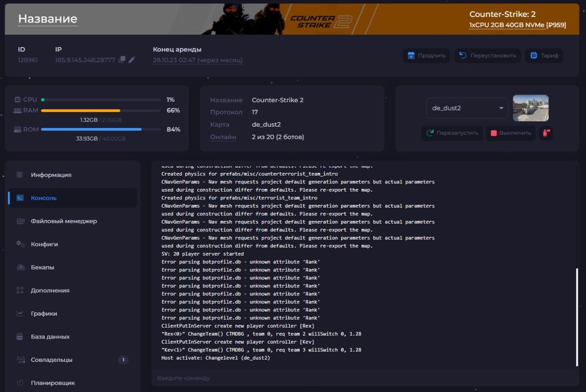Viewport: 586px width, 392px height.
Task: Click the Продлить rental button
Action: tap(427, 55)
